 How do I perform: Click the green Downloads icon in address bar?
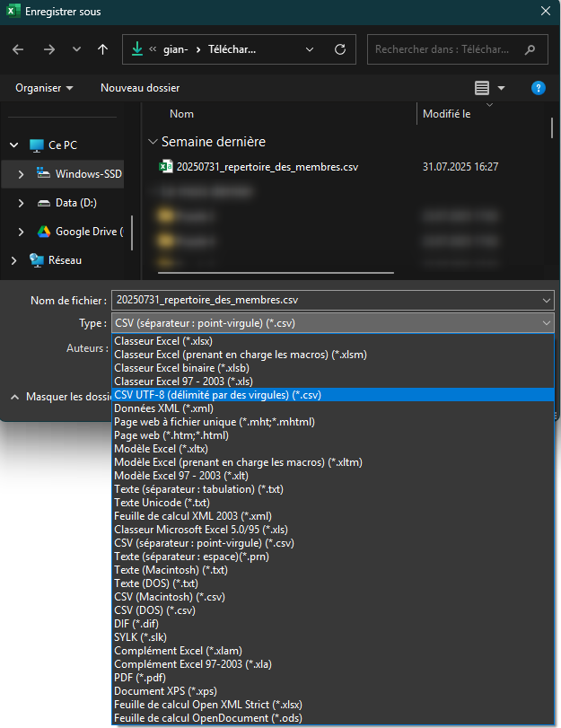pos(137,49)
